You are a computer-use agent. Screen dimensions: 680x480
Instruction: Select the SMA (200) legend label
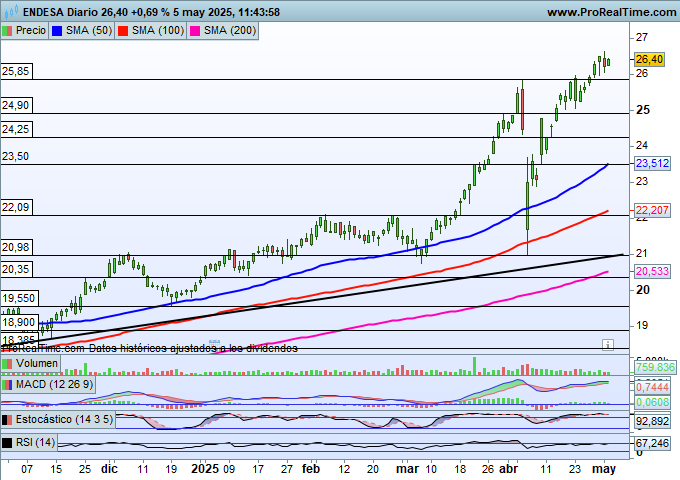(x=230, y=30)
